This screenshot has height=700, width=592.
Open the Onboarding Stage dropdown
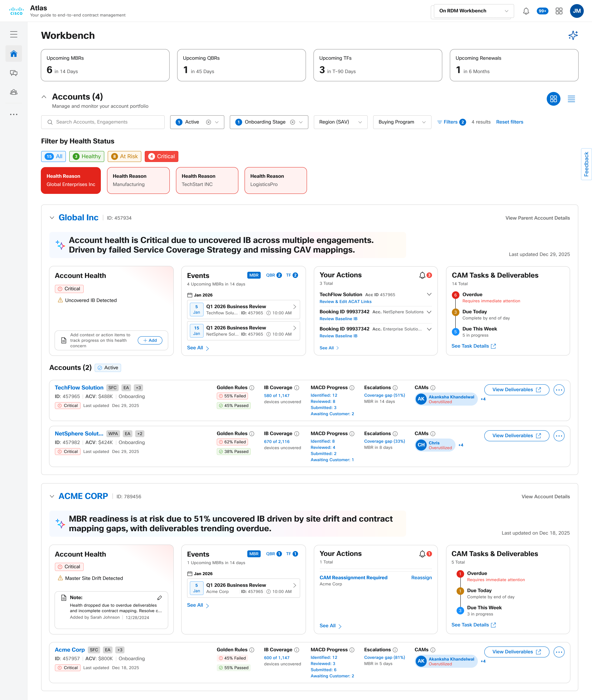point(301,122)
